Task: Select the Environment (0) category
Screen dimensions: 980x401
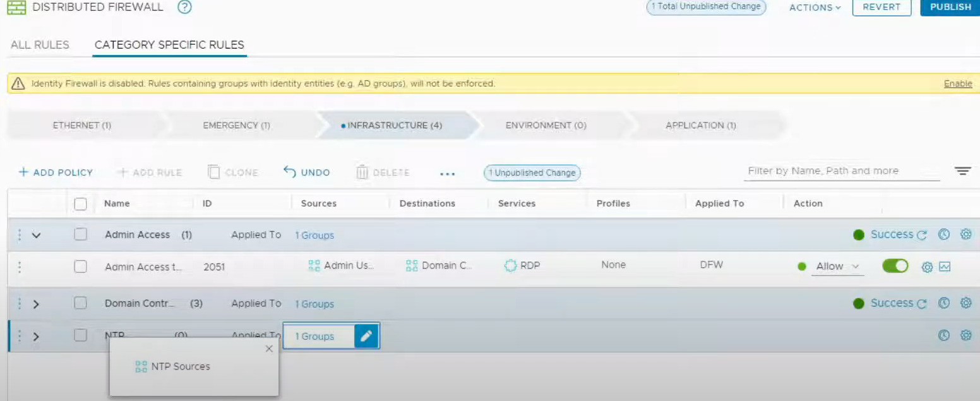Action: coord(546,125)
